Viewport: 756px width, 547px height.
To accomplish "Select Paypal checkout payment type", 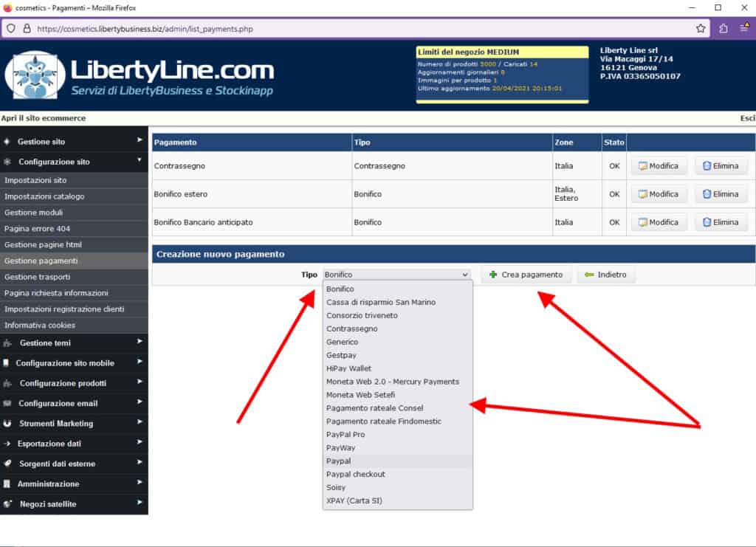I will click(397, 474).
